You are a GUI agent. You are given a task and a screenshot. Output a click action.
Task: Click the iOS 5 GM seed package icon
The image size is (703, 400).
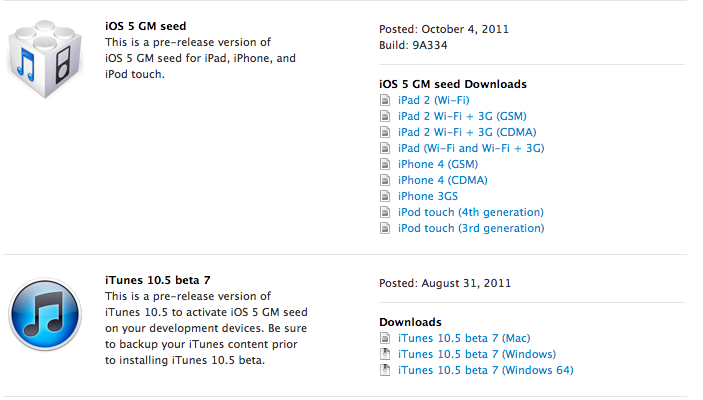click(x=45, y=59)
